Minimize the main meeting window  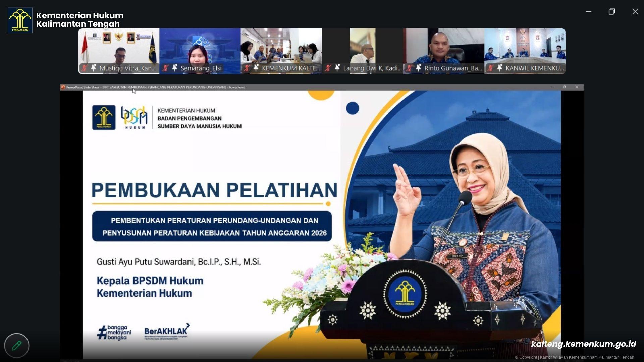pyautogui.click(x=588, y=11)
